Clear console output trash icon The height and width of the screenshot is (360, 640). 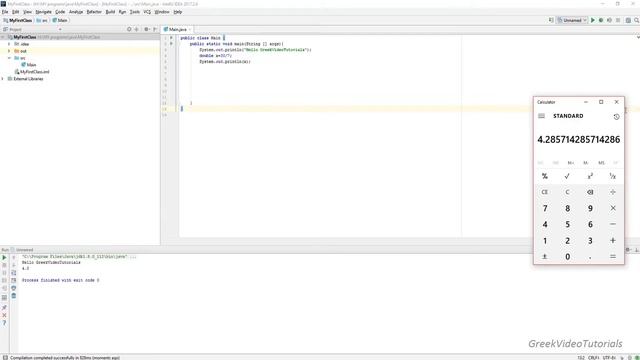tap(13, 296)
